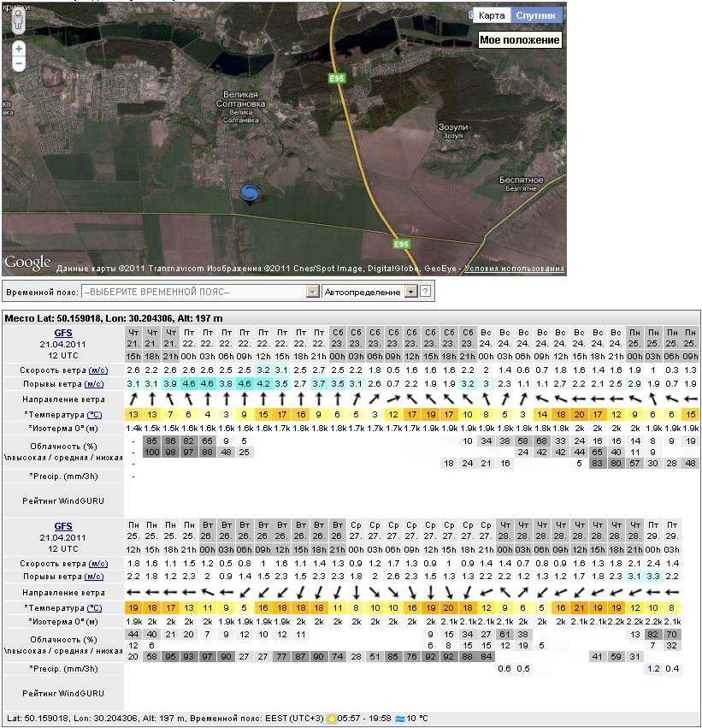Switch map to Спутник satellite view
702x728 pixels.
pos(536,15)
